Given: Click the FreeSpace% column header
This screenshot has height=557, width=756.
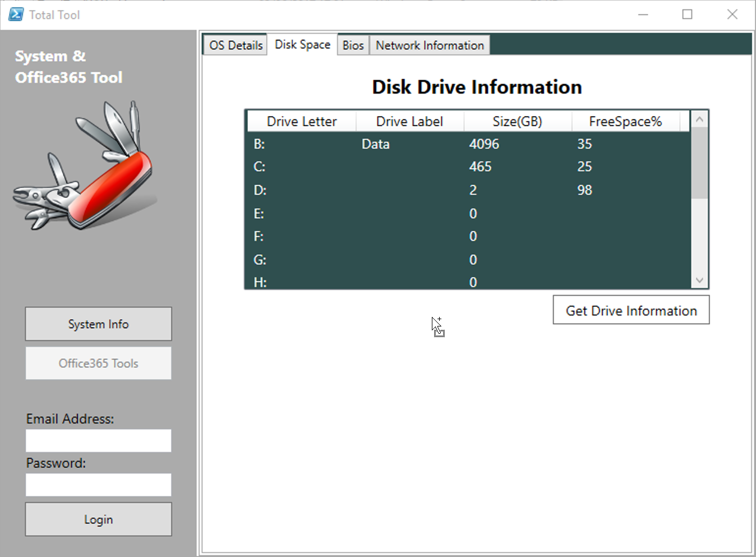Looking at the screenshot, I should (x=625, y=122).
